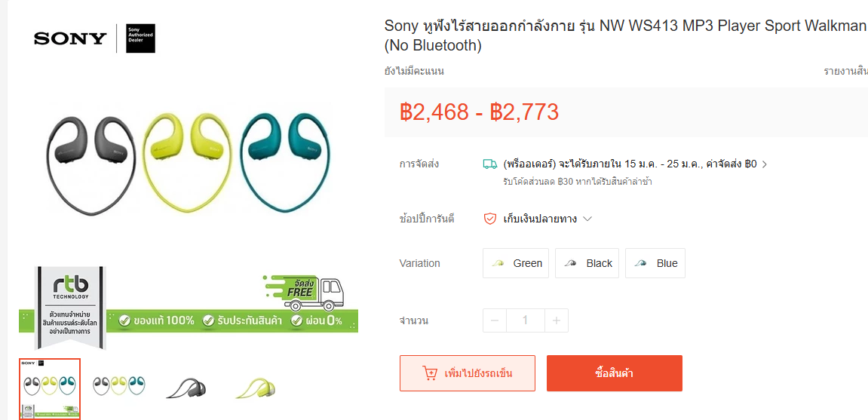Select the second product thumbnail

(x=119, y=386)
